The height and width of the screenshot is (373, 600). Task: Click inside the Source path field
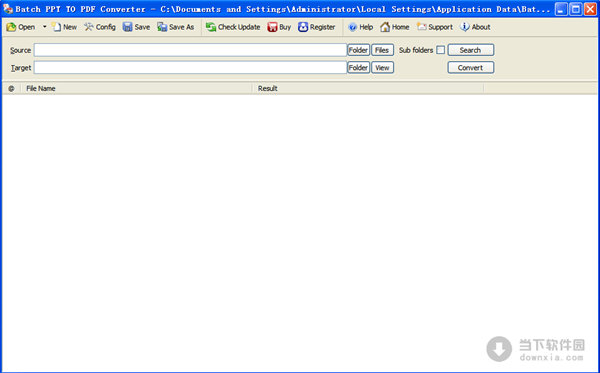pyautogui.click(x=190, y=50)
